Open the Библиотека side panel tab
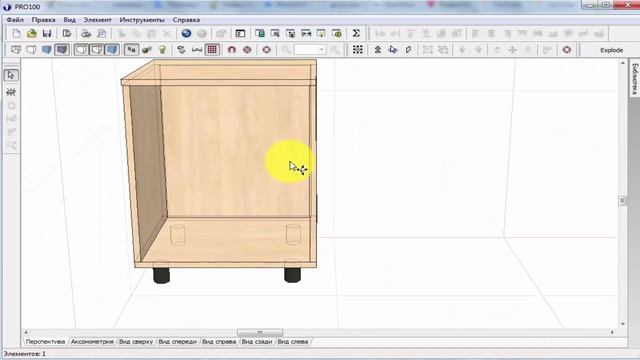The height and width of the screenshot is (360, 640). coord(635,79)
